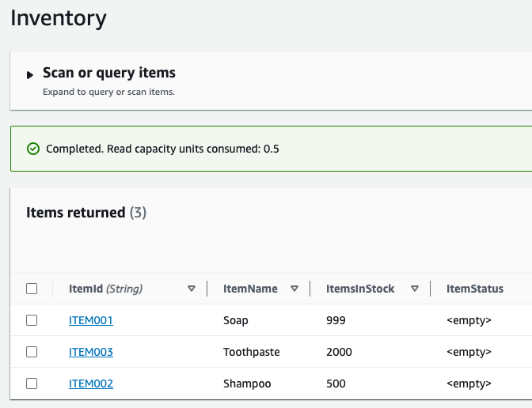Select the ITEM002 row checkbox

pyautogui.click(x=32, y=383)
